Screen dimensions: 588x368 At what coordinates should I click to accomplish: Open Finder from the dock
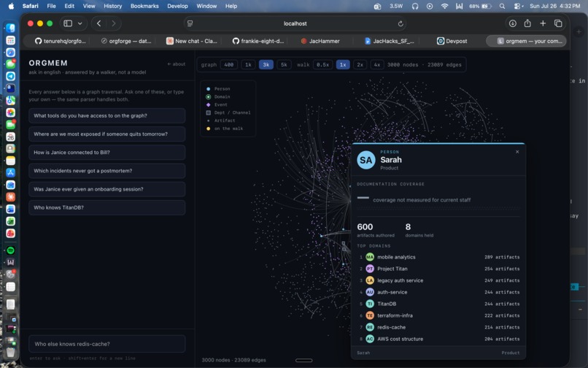[10, 28]
